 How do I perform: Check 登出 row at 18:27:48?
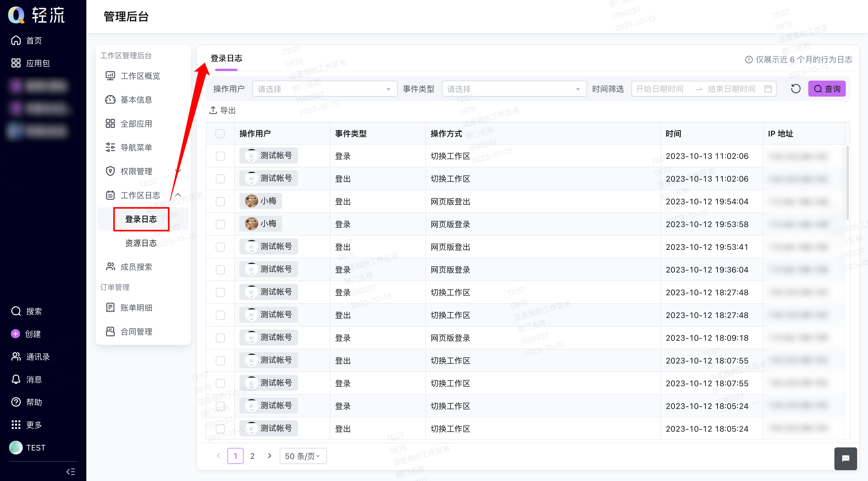pyautogui.click(x=220, y=315)
